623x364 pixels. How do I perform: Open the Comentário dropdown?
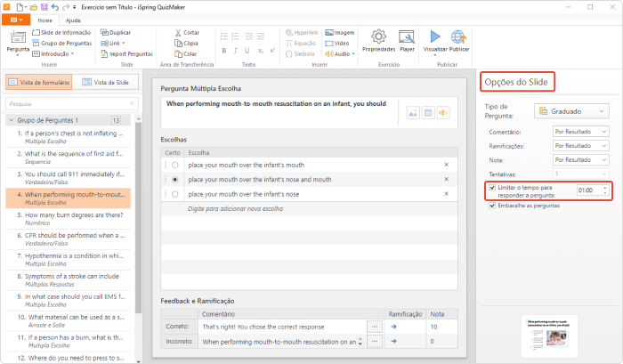click(581, 132)
